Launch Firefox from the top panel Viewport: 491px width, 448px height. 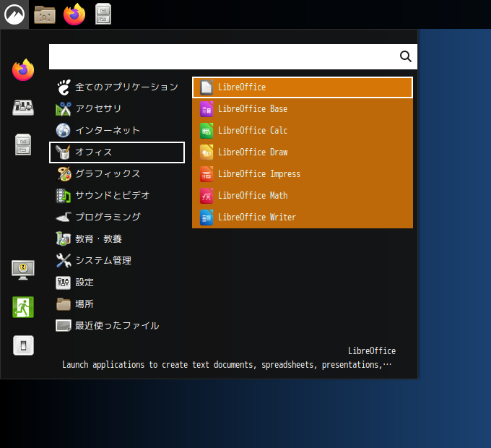click(x=74, y=14)
